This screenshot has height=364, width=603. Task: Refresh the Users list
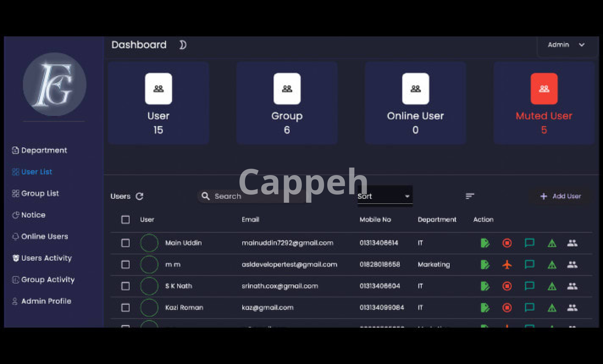(x=139, y=196)
